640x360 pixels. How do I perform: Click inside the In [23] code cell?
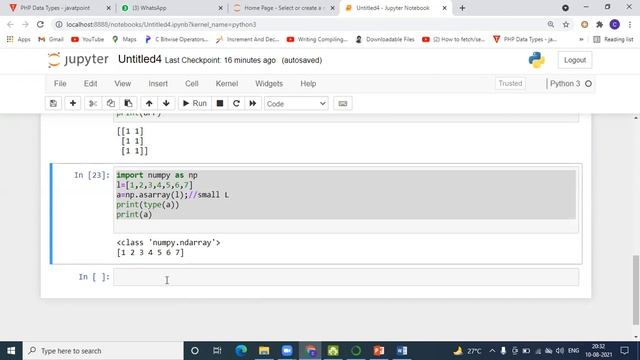tap(346, 199)
